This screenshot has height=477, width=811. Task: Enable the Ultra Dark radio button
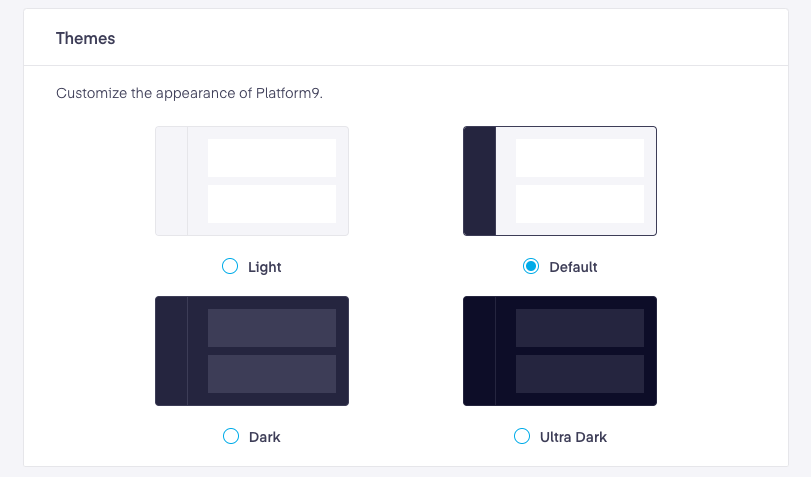[522, 436]
